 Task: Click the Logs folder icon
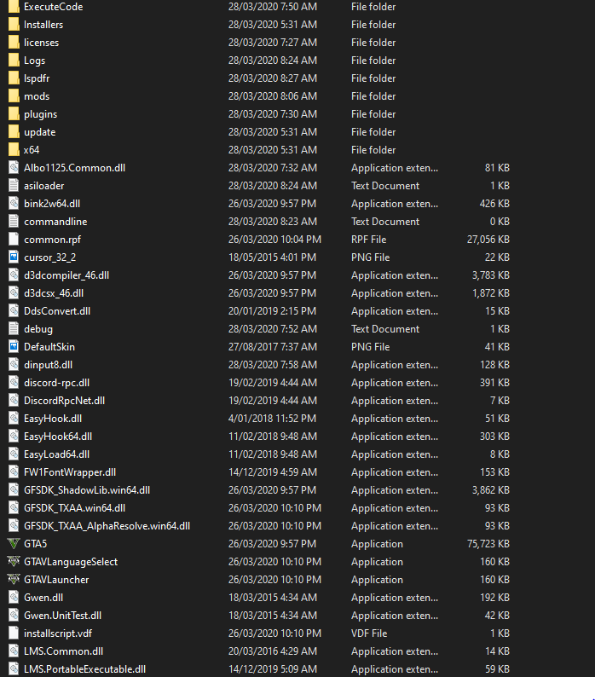tap(14, 61)
